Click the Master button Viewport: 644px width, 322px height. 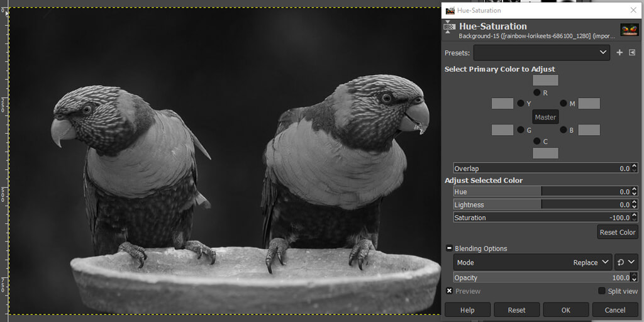point(545,117)
